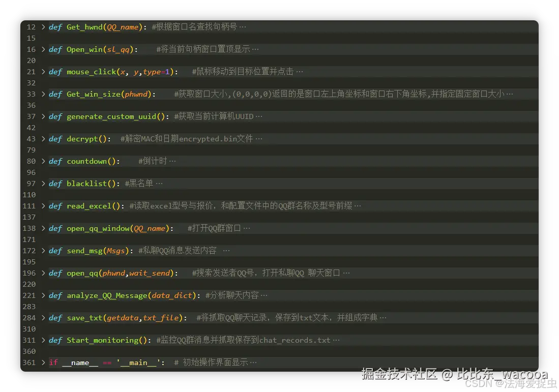Click the data_dict parameter
This screenshot has width=559, height=392.
[x=172, y=295]
